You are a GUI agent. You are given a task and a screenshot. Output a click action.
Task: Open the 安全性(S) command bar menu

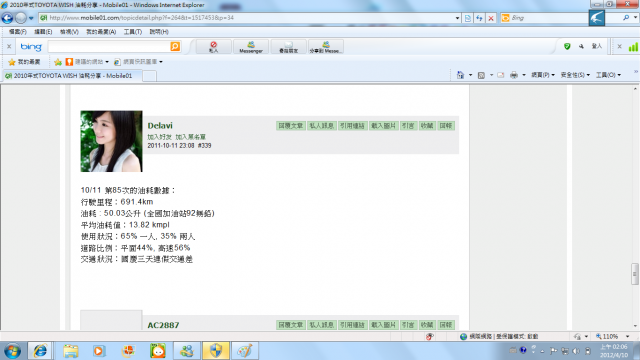click(575, 75)
